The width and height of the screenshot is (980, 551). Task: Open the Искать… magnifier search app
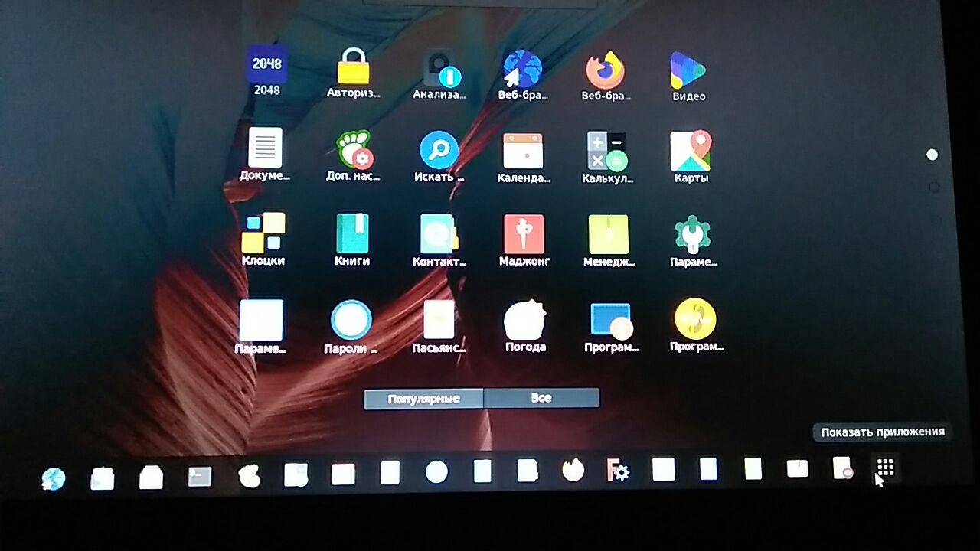(x=439, y=156)
